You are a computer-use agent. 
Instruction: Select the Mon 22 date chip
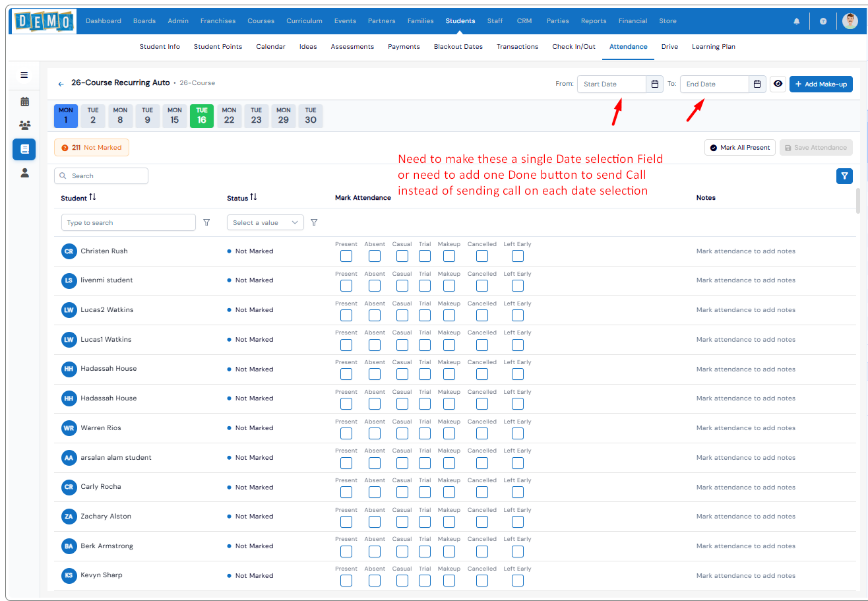(229, 116)
